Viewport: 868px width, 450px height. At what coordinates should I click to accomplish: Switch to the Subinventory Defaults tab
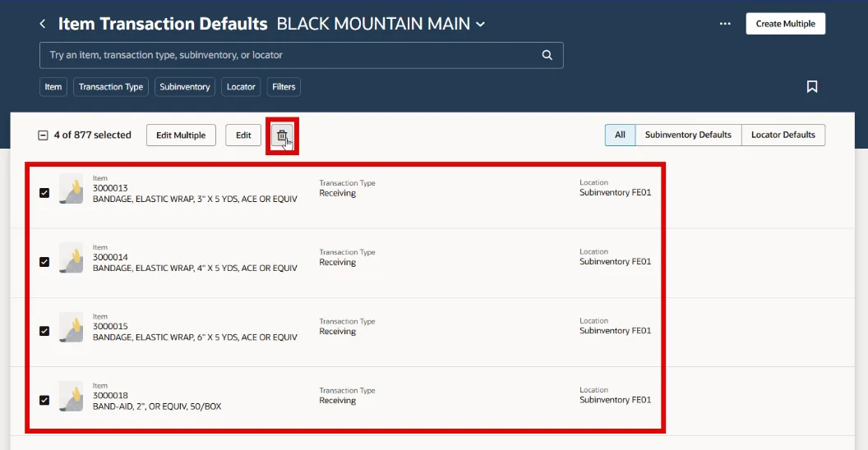coord(688,135)
